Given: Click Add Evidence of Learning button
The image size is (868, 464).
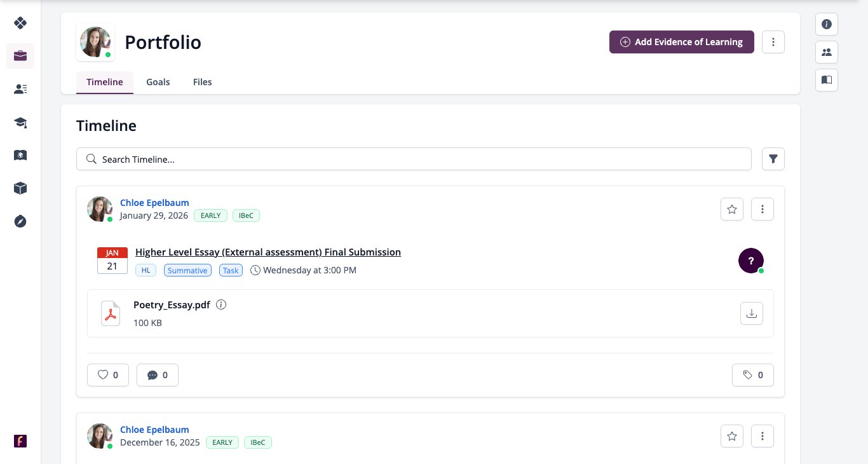Looking at the screenshot, I should click(682, 42).
